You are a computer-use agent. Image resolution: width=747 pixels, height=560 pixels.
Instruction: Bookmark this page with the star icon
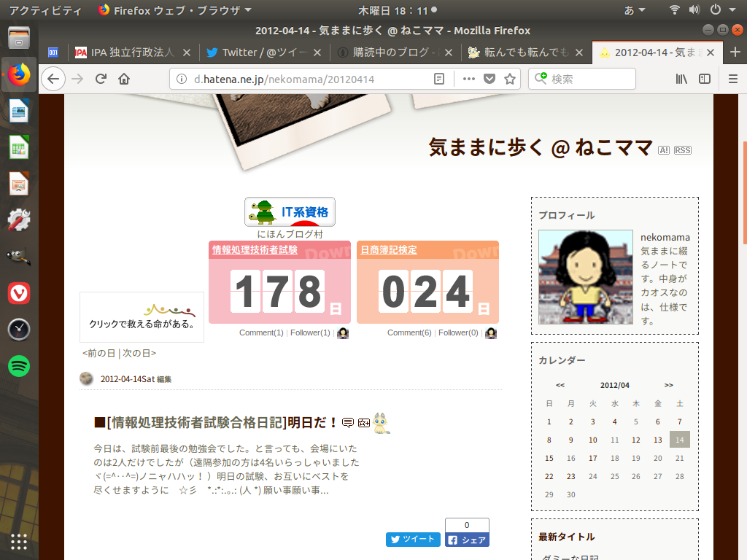click(508, 78)
